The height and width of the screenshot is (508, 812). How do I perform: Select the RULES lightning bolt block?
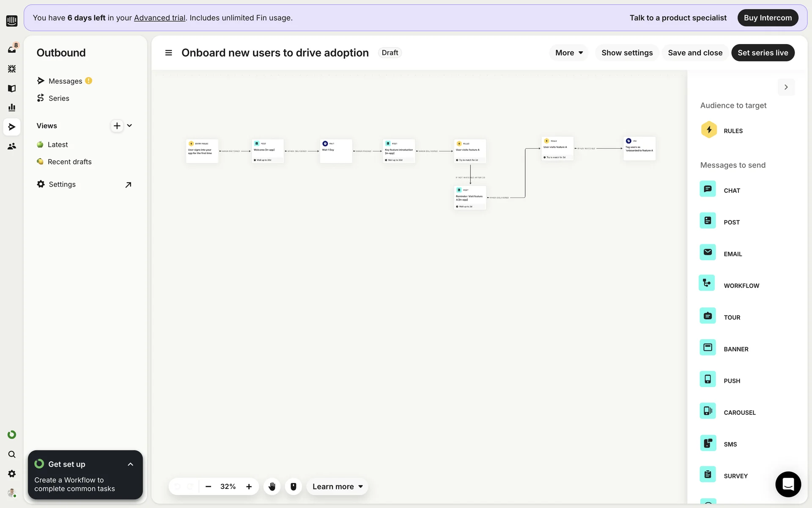click(x=709, y=130)
